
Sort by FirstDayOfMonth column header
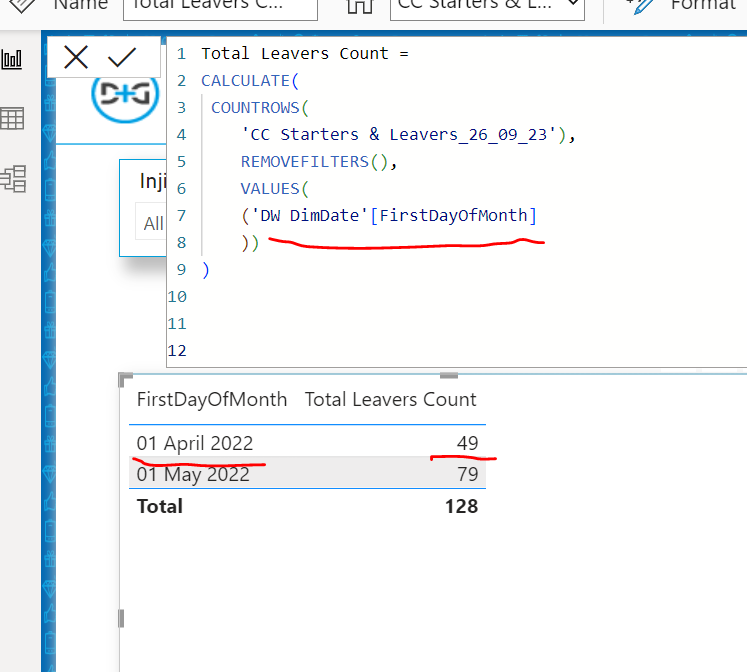click(x=212, y=399)
